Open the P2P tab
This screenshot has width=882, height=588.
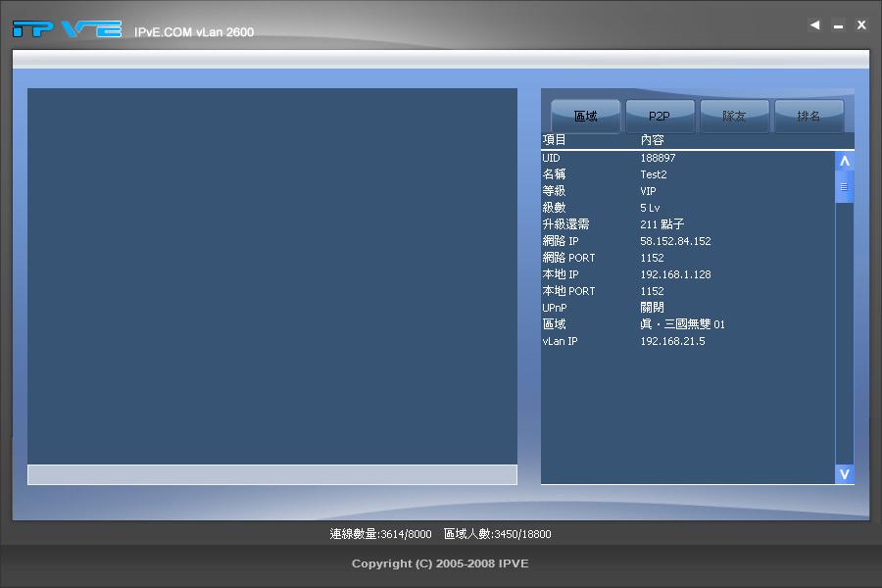click(660, 117)
